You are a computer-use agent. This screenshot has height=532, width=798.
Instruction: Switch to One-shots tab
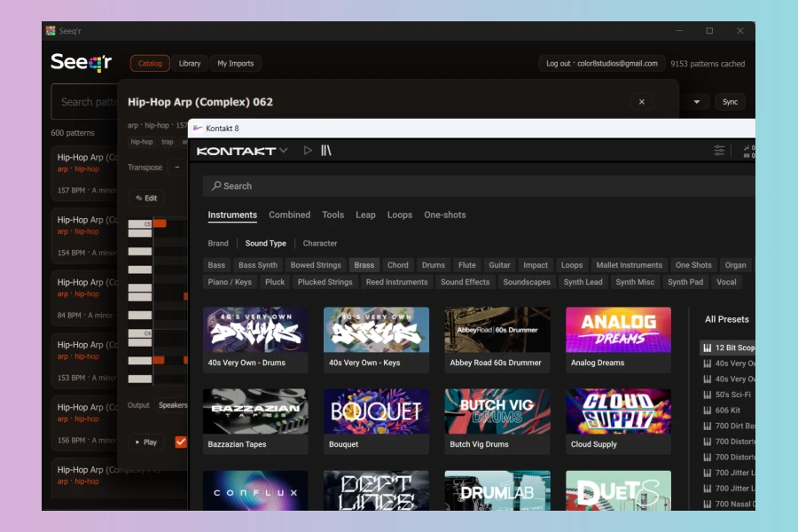445,215
